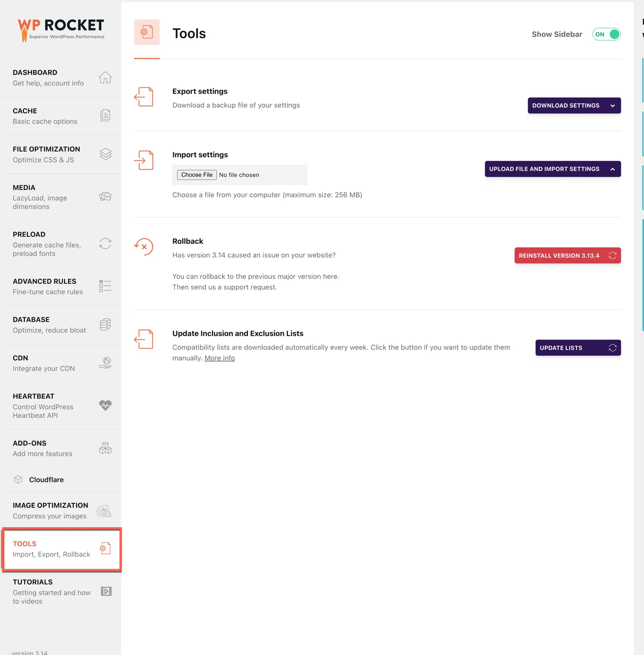The height and width of the screenshot is (655, 644).
Task: Click the Cache document icon
Action: 105,115
